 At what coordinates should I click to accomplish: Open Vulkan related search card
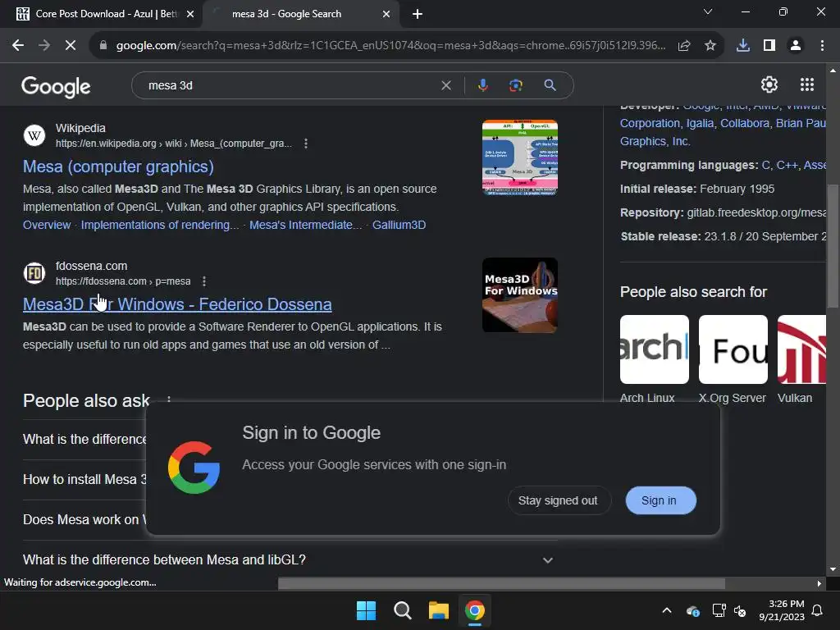pyautogui.click(x=801, y=359)
